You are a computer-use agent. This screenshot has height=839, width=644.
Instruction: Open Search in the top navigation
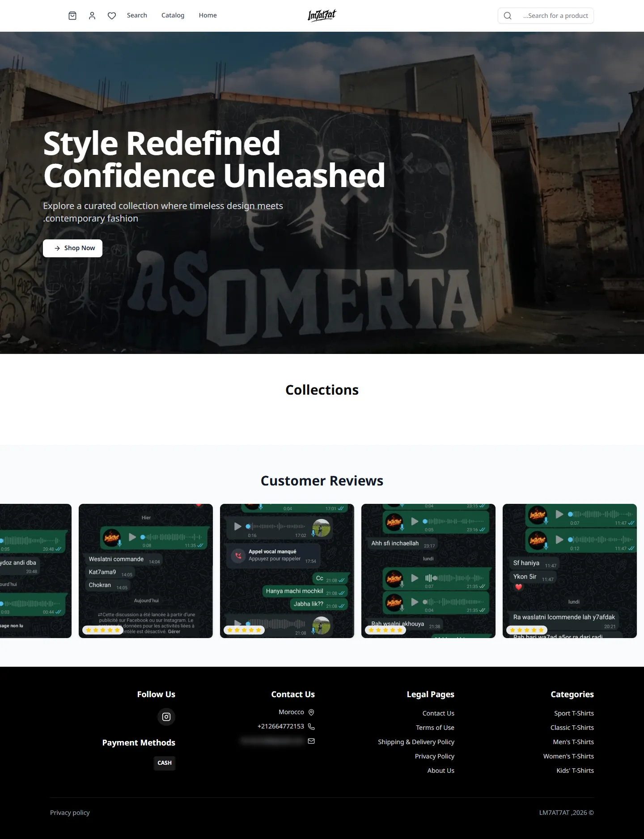click(137, 15)
